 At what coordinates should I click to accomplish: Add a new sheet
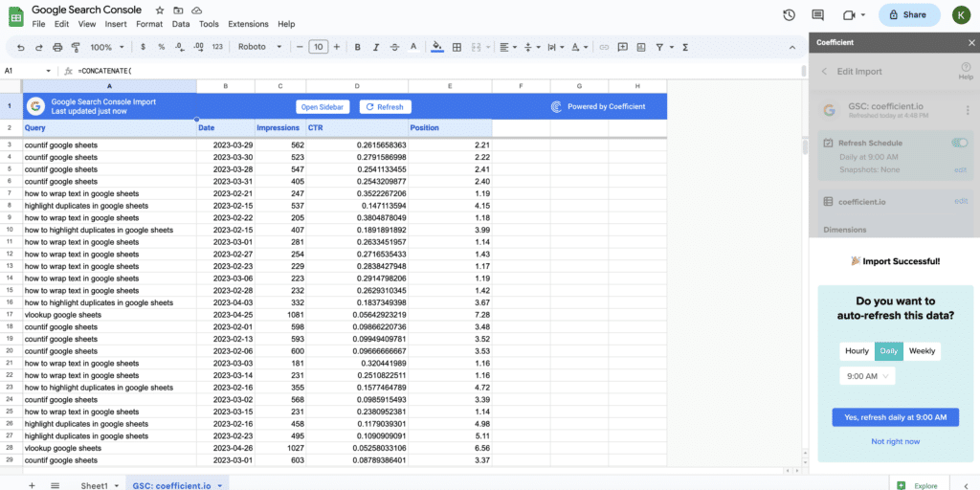[32, 485]
